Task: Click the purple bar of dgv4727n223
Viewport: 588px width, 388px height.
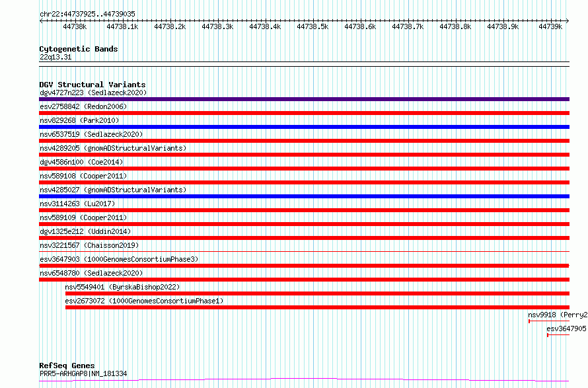Action: pos(304,99)
